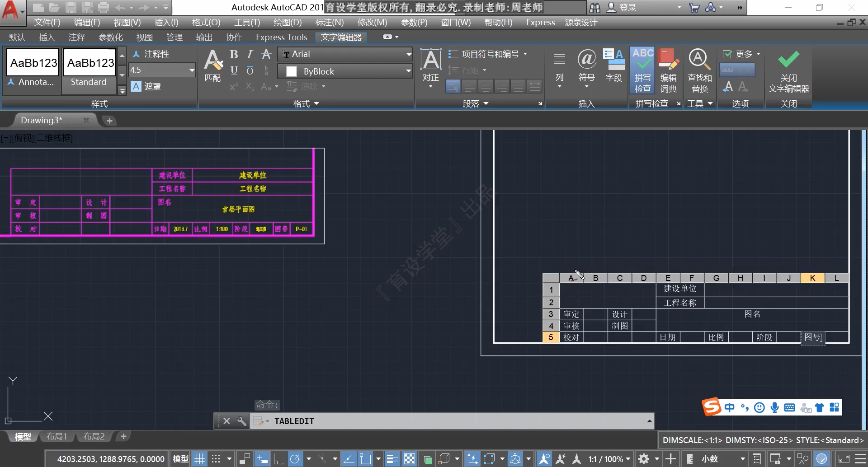Screen dimensions: 868x467
Task: Close the Drawing3 tab
Action: click(86, 120)
